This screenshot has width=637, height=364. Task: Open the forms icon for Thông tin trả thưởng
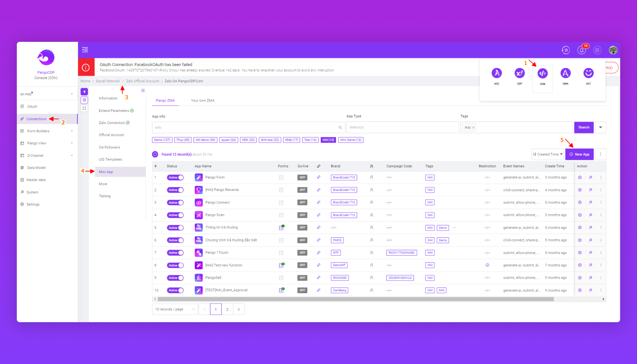[x=281, y=228]
